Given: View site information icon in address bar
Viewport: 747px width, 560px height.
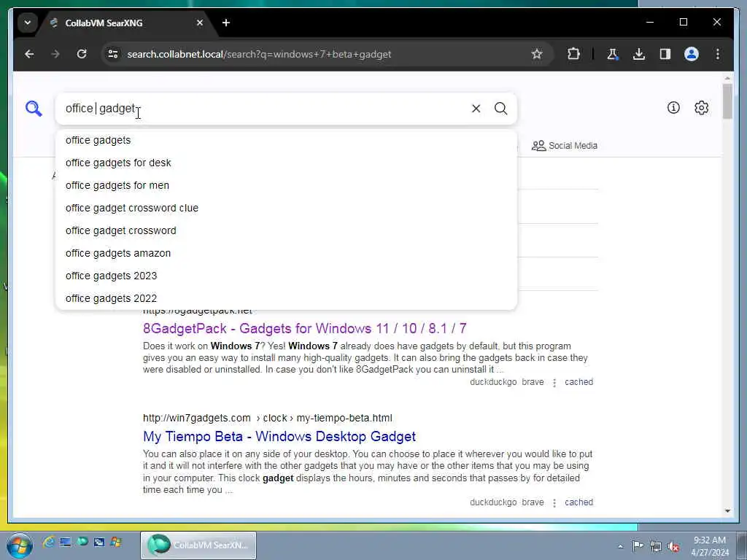Looking at the screenshot, I should click(x=113, y=54).
